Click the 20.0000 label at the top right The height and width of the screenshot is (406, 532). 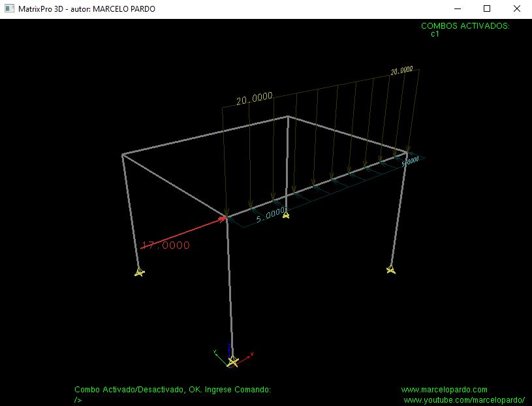click(401, 72)
